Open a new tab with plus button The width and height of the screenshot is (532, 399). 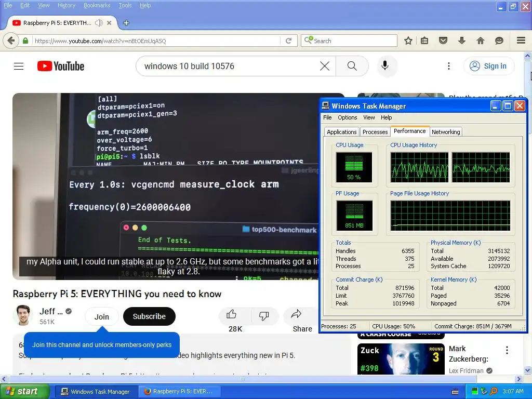(126, 23)
